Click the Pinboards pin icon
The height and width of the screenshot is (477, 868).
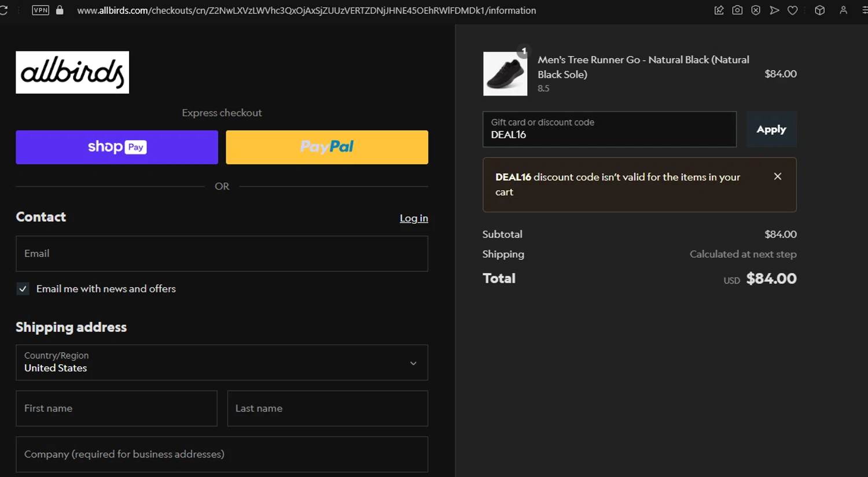click(719, 10)
